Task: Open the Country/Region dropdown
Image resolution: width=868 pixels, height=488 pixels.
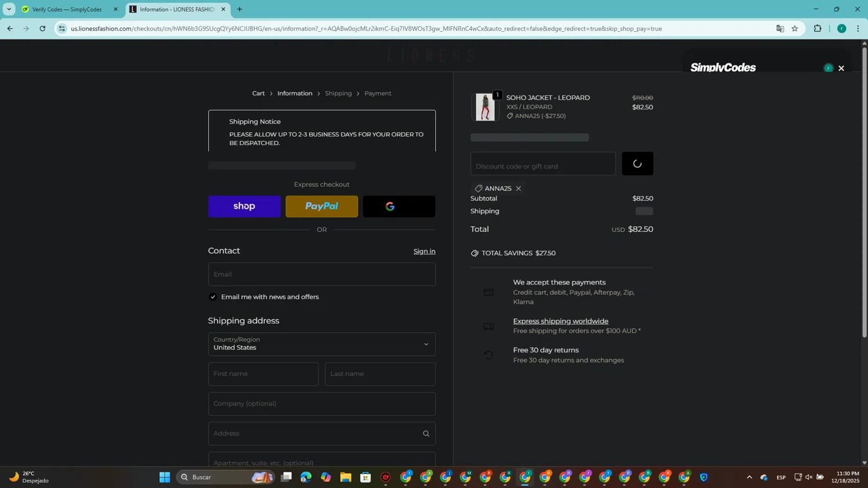Action: 322,344
